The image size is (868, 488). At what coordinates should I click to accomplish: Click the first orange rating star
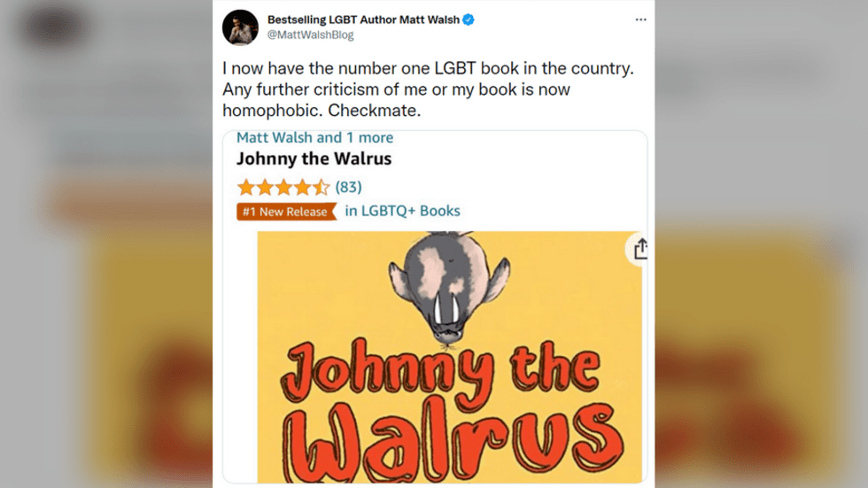click(246, 188)
